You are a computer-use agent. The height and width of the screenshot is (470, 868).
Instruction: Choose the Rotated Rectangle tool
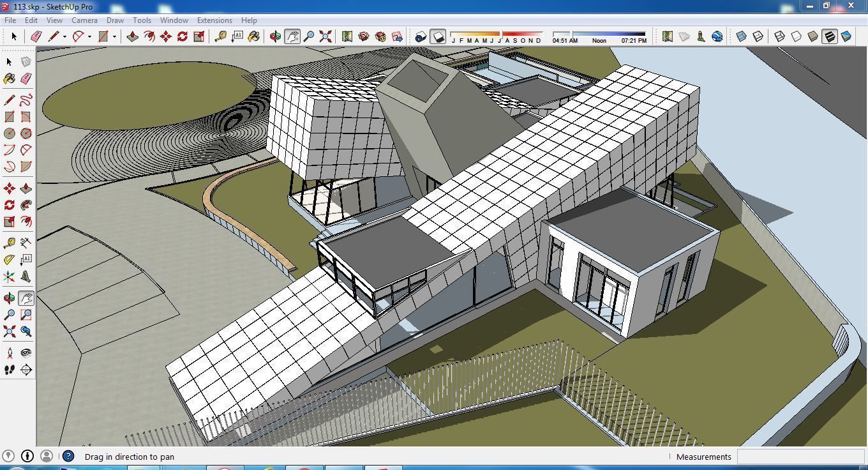[x=26, y=117]
